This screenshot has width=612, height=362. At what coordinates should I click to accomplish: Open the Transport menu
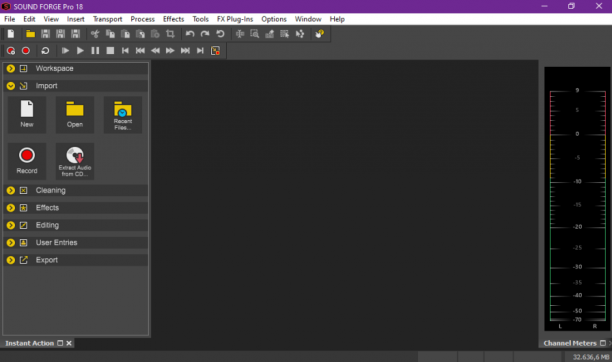tap(107, 19)
